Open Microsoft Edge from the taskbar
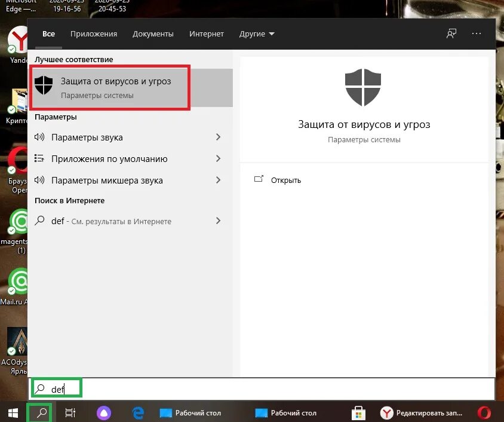The image size is (504, 422). (138, 413)
